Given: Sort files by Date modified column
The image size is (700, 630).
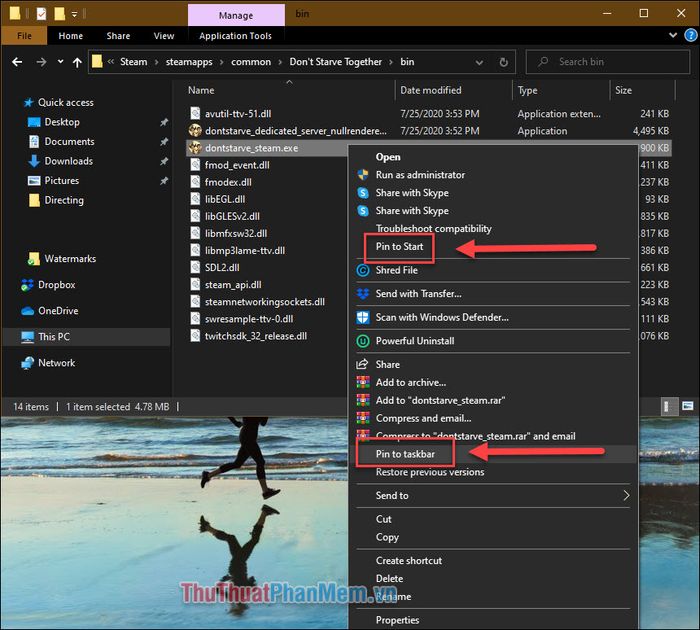Looking at the screenshot, I should [430, 90].
